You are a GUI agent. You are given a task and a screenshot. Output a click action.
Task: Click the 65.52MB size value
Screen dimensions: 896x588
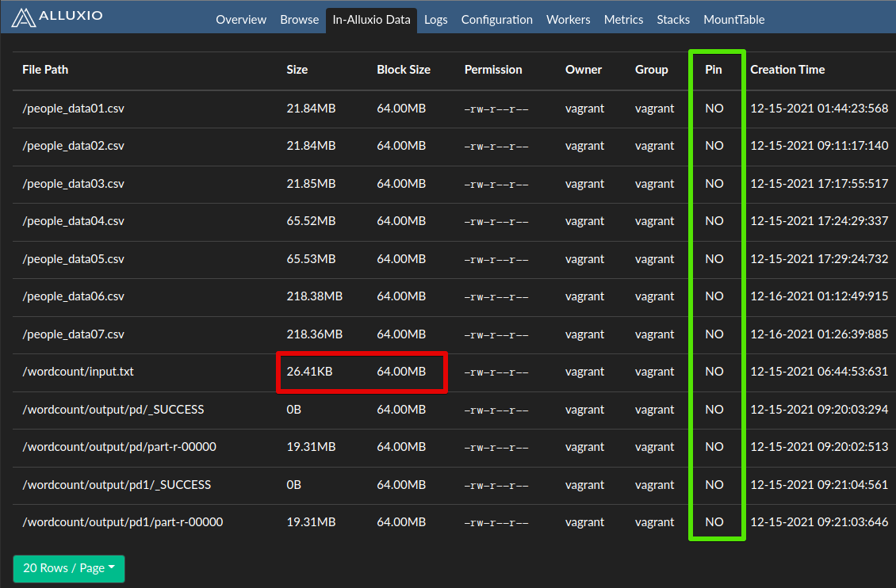point(311,221)
